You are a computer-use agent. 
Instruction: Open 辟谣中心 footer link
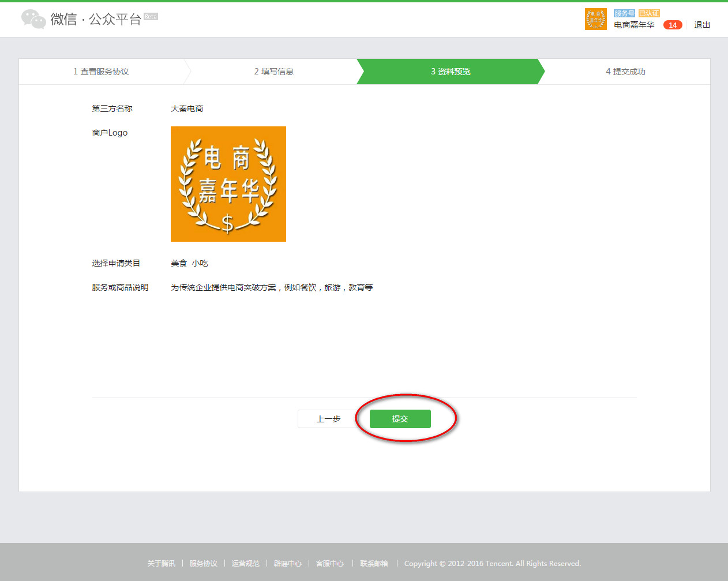(287, 564)
